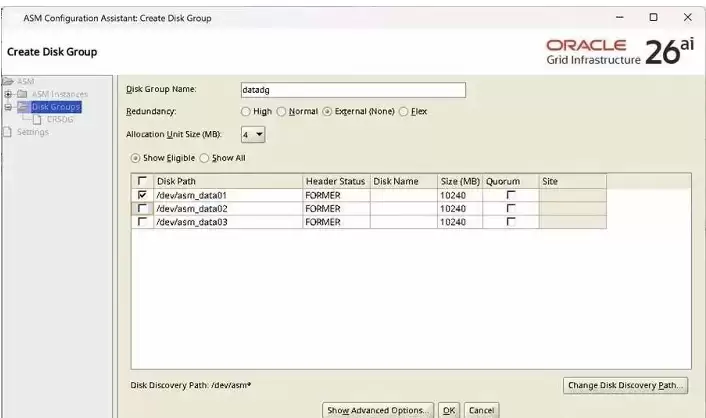This screenshot has width=706, height=418.
Task: Collapse the Disk Groups tree node
Action: 8,107
